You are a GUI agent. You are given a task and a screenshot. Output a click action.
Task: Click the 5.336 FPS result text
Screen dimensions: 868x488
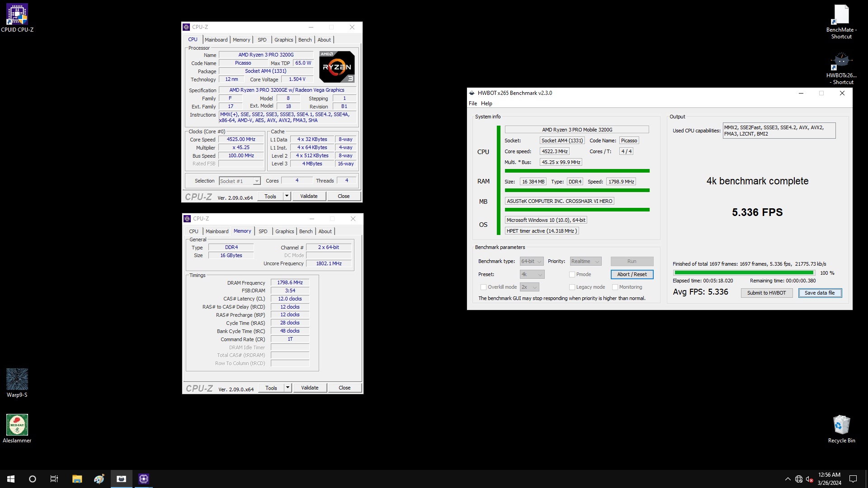(x=757, y=212)
